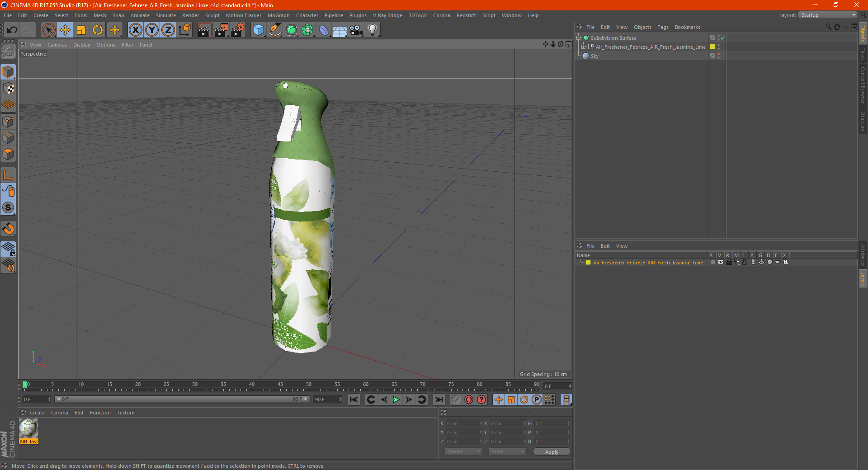This screenshot has width=868, height=470.
Task: Switch to Polygons mode
Action: point(8,154)
